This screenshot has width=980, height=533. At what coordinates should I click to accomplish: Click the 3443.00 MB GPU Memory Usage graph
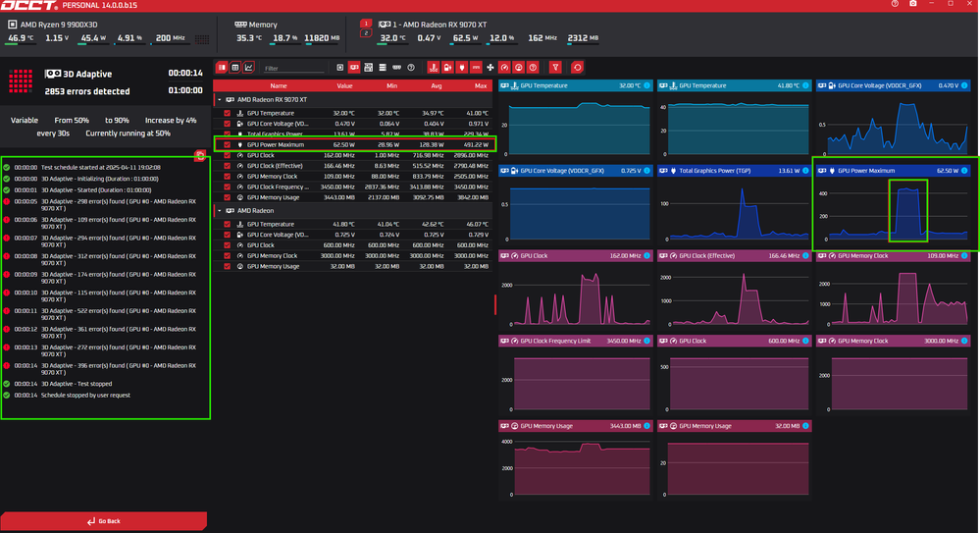[x=576, y=465]
